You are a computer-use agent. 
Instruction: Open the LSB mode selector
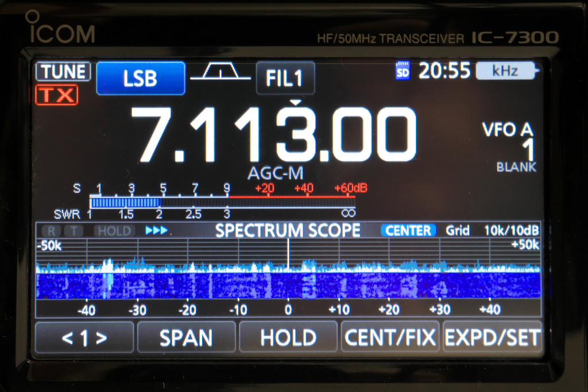(x=141, y=78)
